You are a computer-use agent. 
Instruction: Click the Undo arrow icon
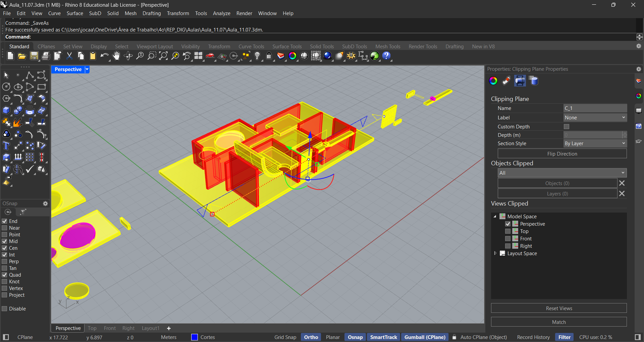coord(105,56)
